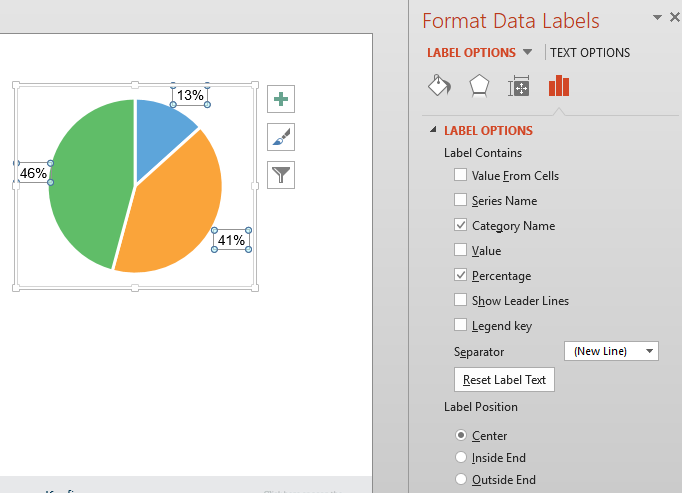Viewport: 682px width, 493px height.
Task: Click the 41% data label
Action: point(231,240)
